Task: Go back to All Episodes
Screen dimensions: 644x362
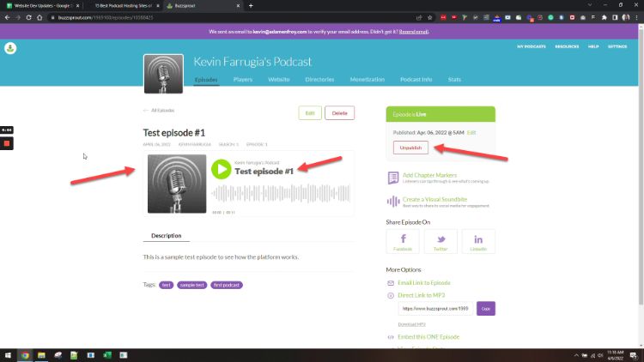Action: (x=159, y=110)
